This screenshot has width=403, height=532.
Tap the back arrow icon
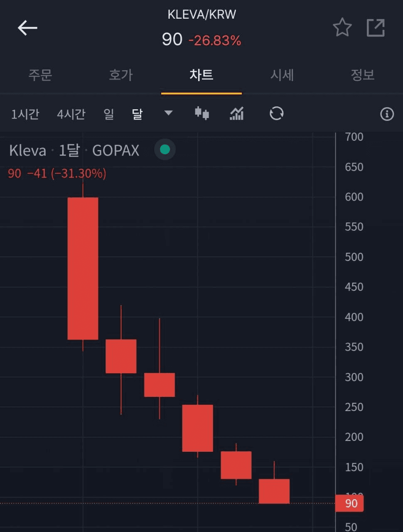27,28
